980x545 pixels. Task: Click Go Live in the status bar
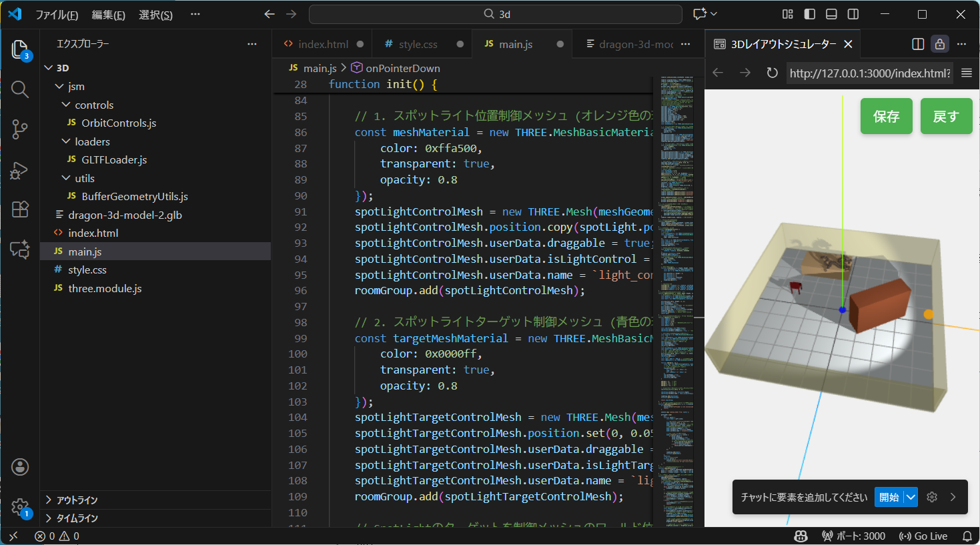[x=925, y=536]
